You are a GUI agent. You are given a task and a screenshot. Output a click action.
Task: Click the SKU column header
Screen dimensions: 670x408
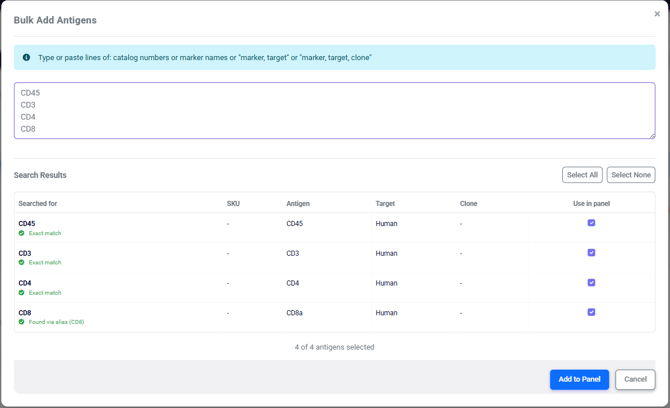coord(233,203)
